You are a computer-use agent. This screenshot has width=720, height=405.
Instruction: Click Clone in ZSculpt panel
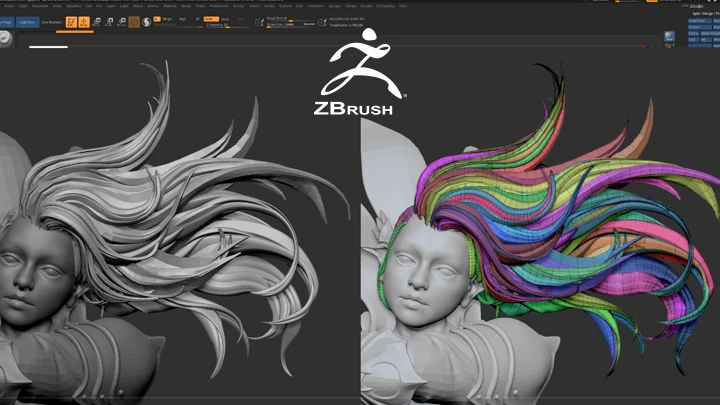693,34
